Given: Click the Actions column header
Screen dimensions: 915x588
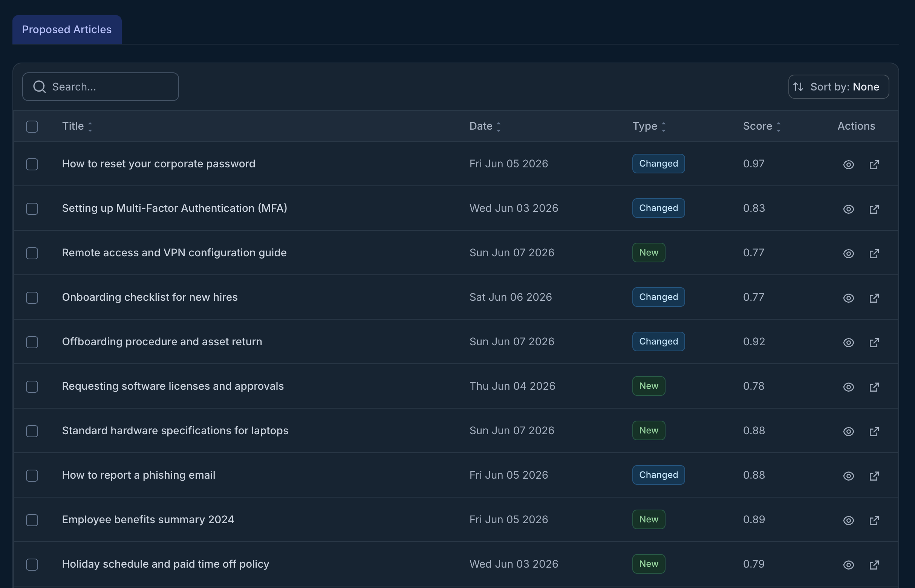Looking at the screenshot, I should click(x=856, y=126).
